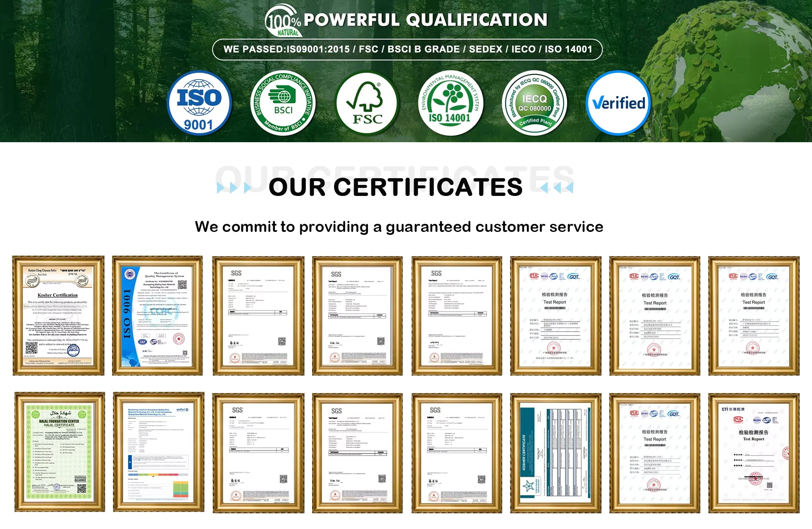
Task: Click the ISO 14001 environmental badge
Action: click(450, 103)
